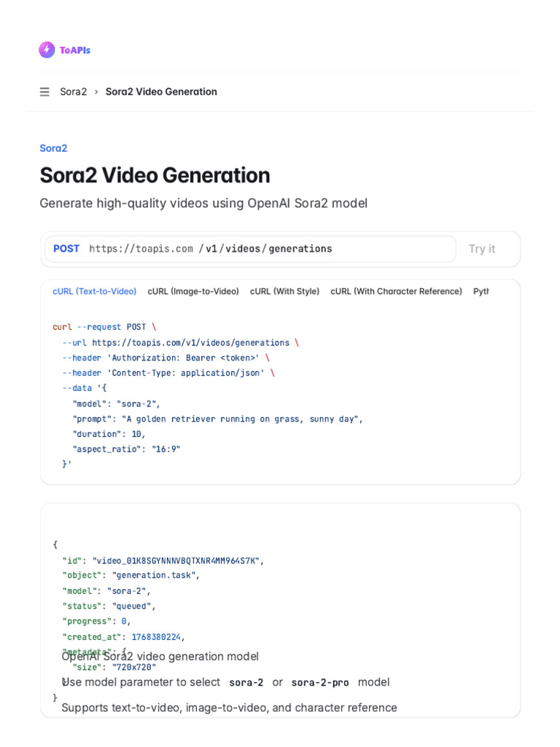Click the "aspect_ratio": "16:9" line
This screenshot has width=560, height=747.
tap(126, 449)
